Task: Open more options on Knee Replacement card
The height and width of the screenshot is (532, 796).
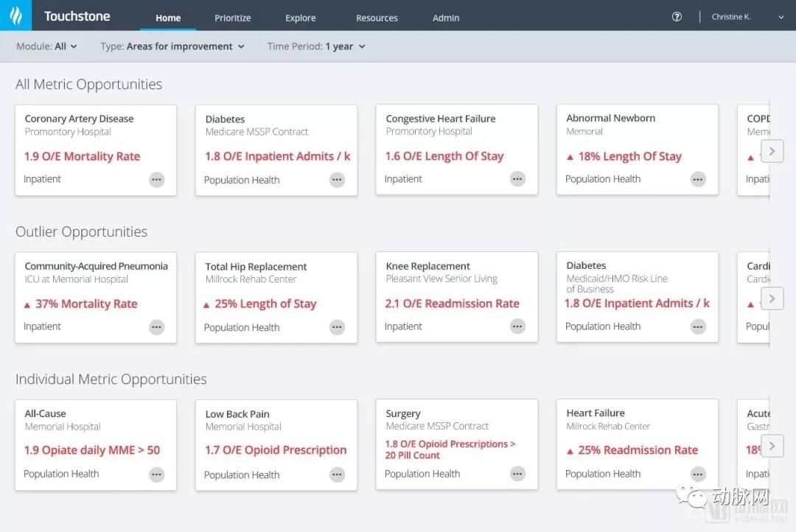Action: [x=517, y=326]
